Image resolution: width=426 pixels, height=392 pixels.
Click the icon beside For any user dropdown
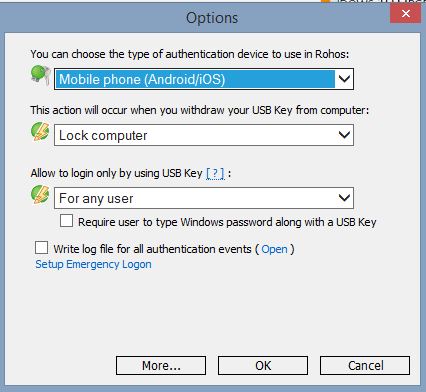(x=40, y=194)
